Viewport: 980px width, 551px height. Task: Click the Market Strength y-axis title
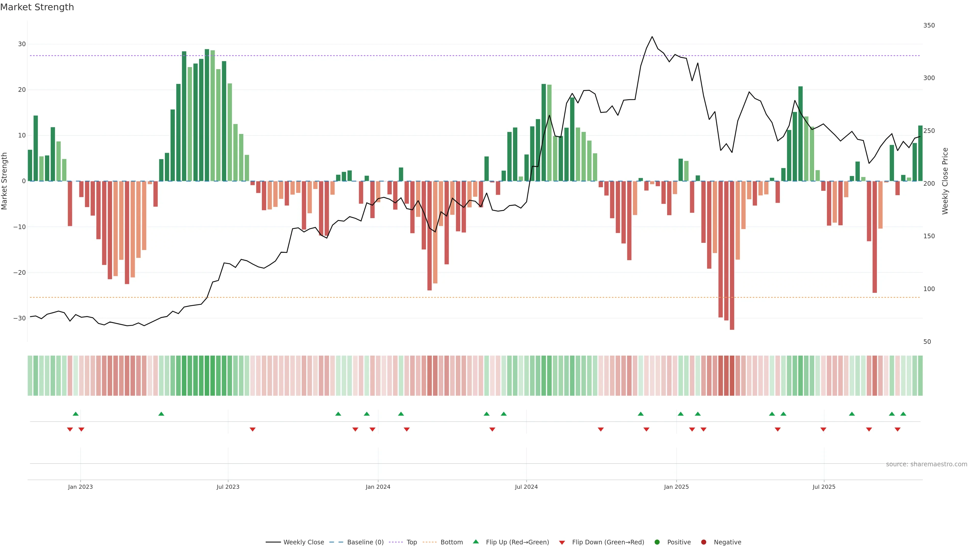(x=5, y=181)
